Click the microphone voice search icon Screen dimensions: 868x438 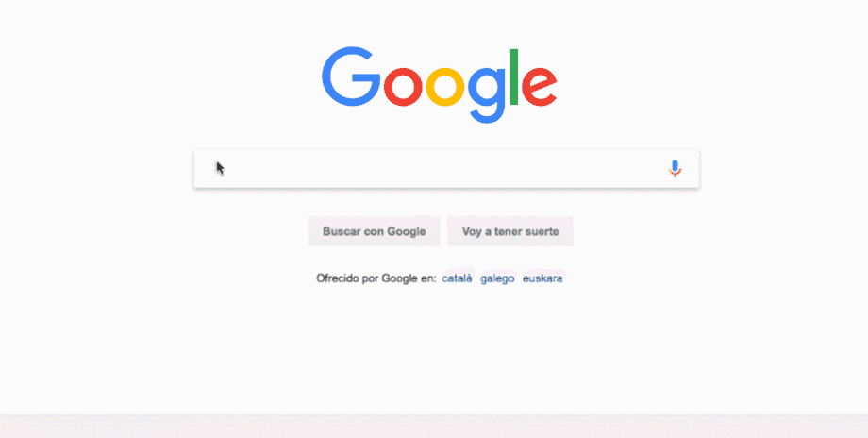[675, 168]
